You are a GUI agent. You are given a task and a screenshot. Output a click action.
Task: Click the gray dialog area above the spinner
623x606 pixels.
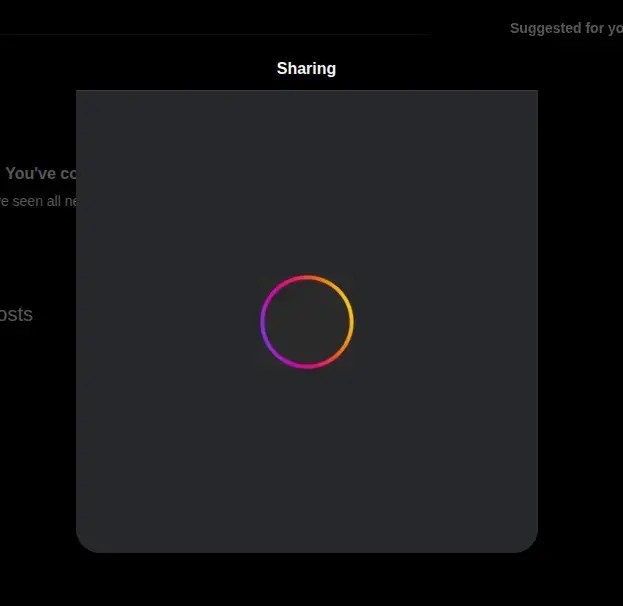[x=307, y=180]
